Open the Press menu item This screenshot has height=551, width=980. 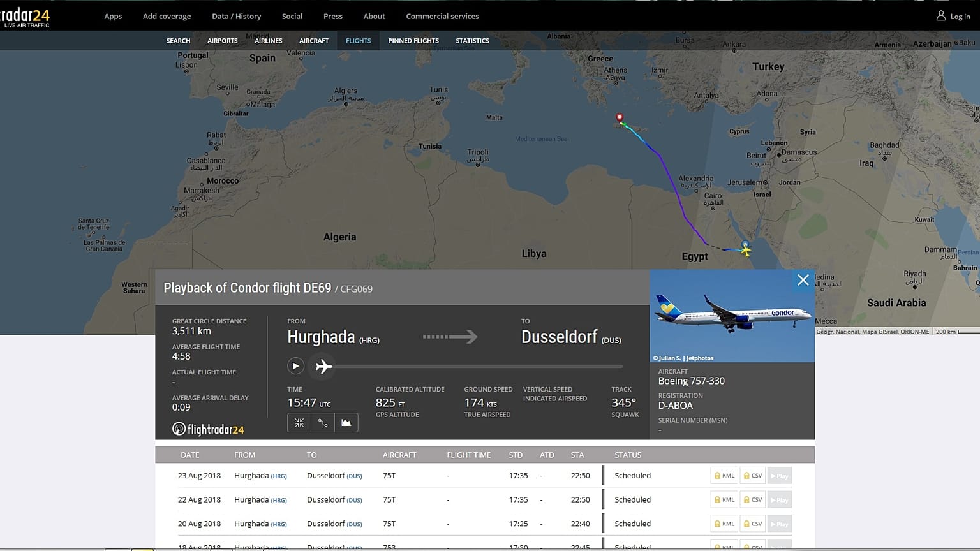pos(333,17)
